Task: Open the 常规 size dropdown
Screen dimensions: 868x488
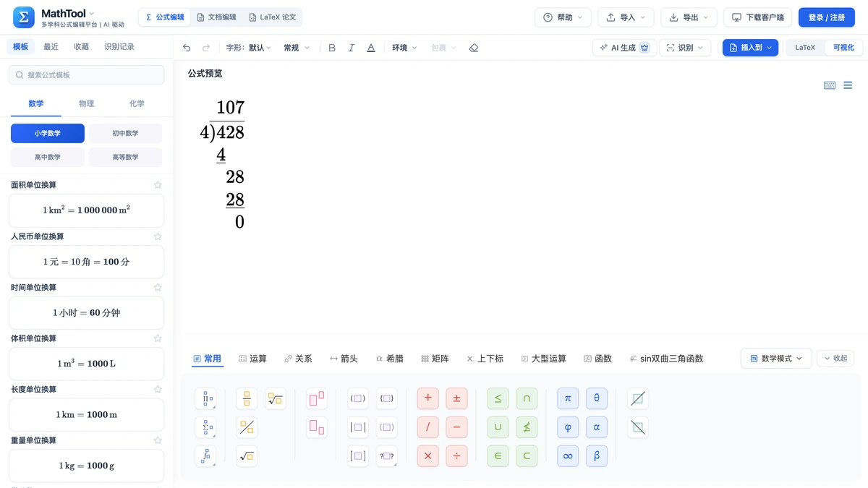Action: (297, 48)
